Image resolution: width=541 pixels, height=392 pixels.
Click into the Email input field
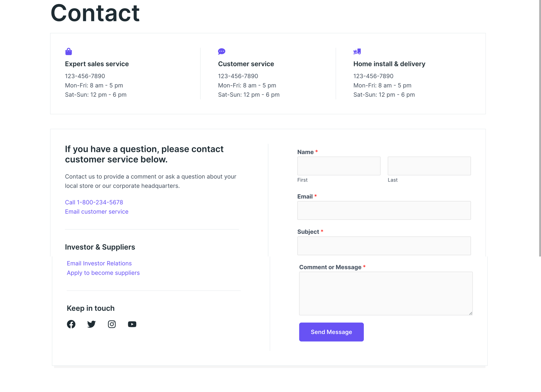click(x=384, y=210)
